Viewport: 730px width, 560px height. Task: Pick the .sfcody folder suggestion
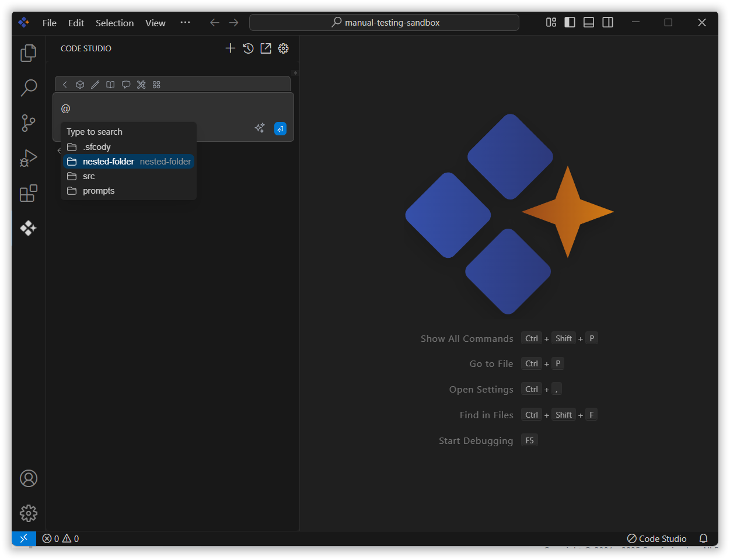click(96, 147)
